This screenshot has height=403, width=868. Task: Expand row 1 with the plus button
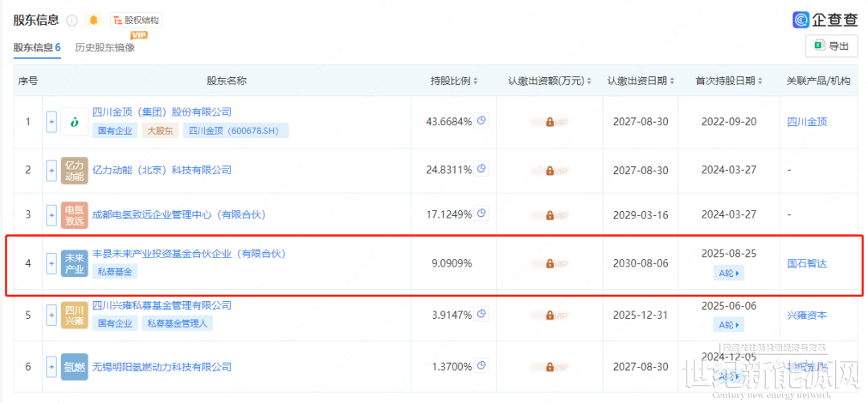51,122
